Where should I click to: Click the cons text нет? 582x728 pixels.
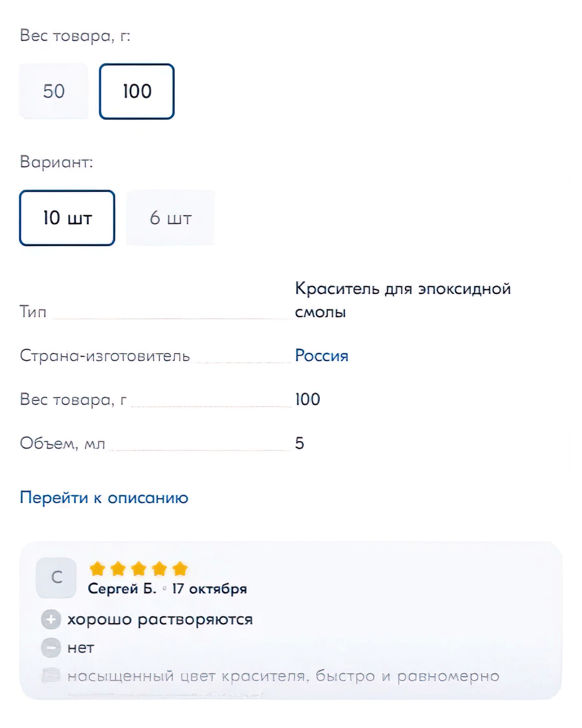[81, 648]
